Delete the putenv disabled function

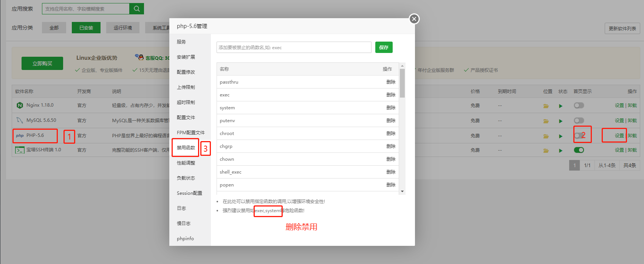tap(391, 121)
